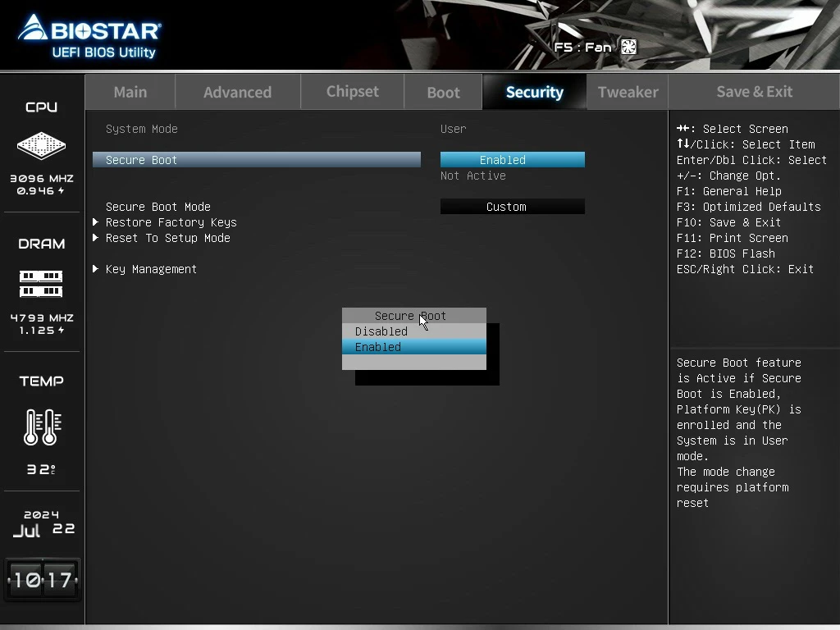Switch to the Main tab
The height and width of the screenshot is (630, 840).
pyautogui.click(x=130, y=92)
